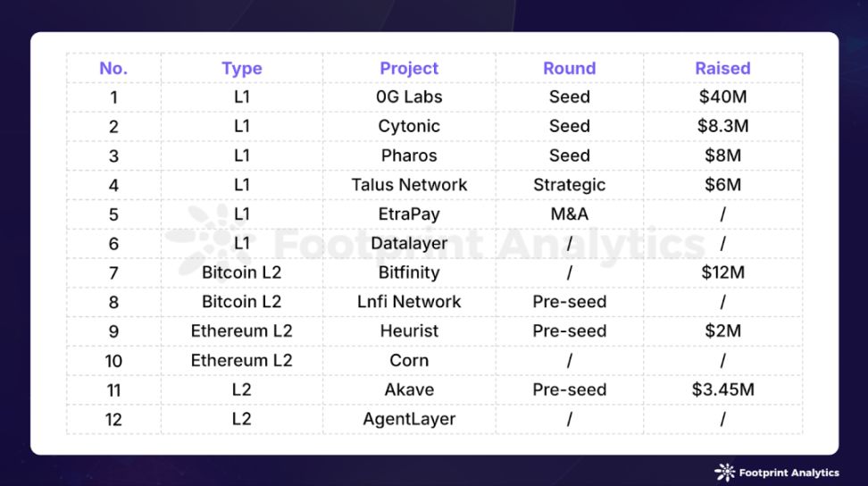Click the Footprint Analytics logo icon

(725, 473)
